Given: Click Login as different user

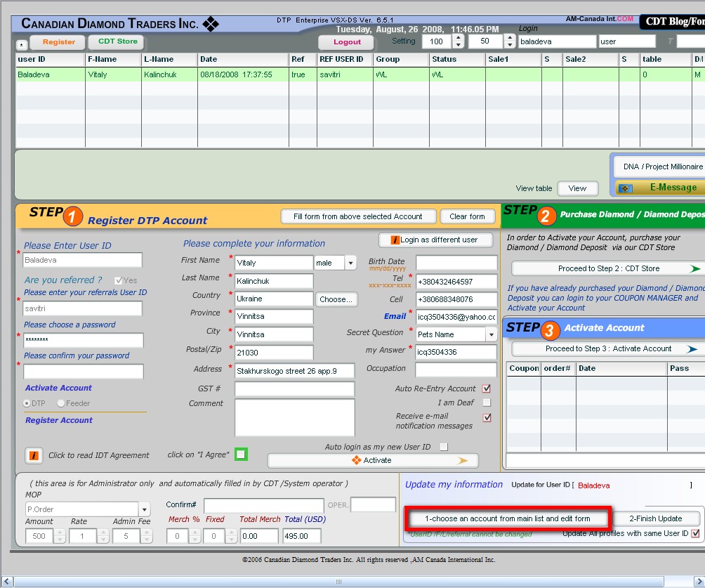Looking at the screenshot, I should (435, 240).
